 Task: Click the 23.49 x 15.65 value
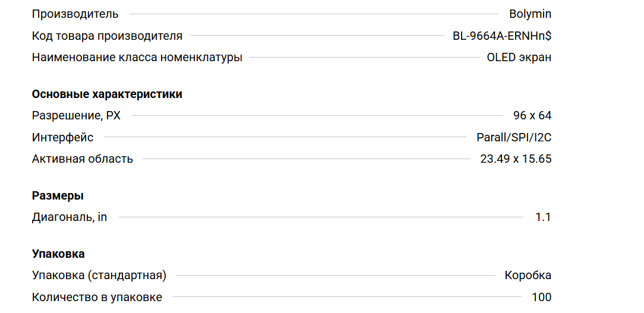coord(516,159)
